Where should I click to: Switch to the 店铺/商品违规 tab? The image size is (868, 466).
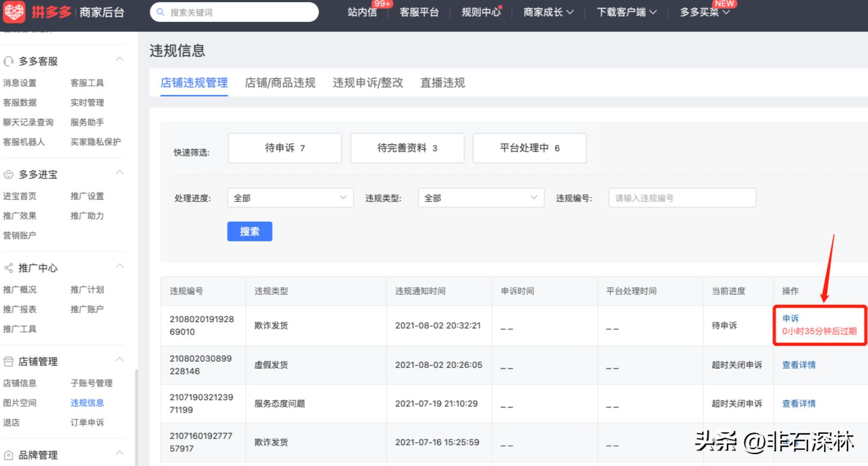(x=280, y=83)
